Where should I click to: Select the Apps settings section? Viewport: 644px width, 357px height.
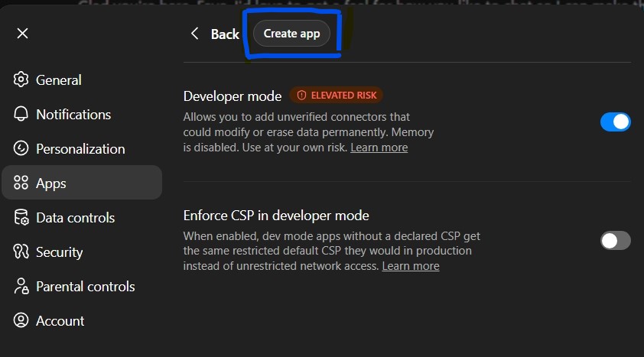click(x=82, y=183)
